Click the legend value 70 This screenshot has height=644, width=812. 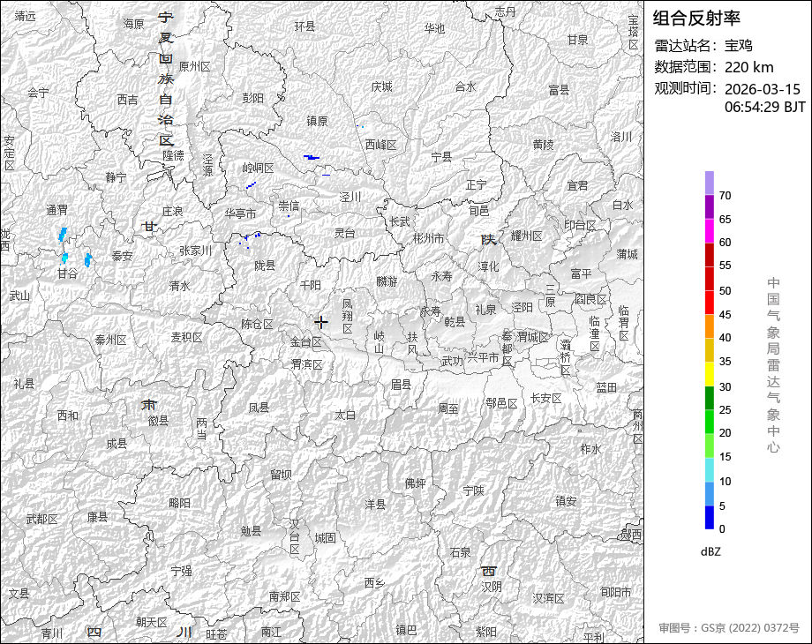pyautogui.click(x=725, y=196)
